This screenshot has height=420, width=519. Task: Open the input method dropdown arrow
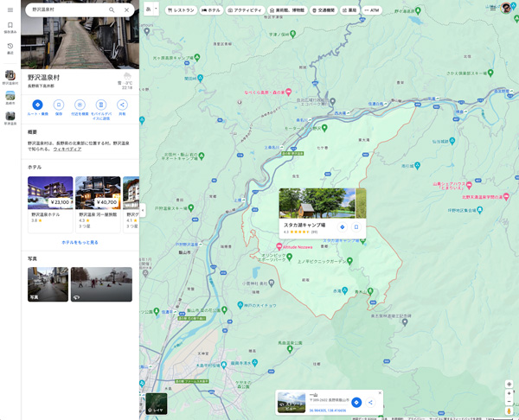coord(156,10)
